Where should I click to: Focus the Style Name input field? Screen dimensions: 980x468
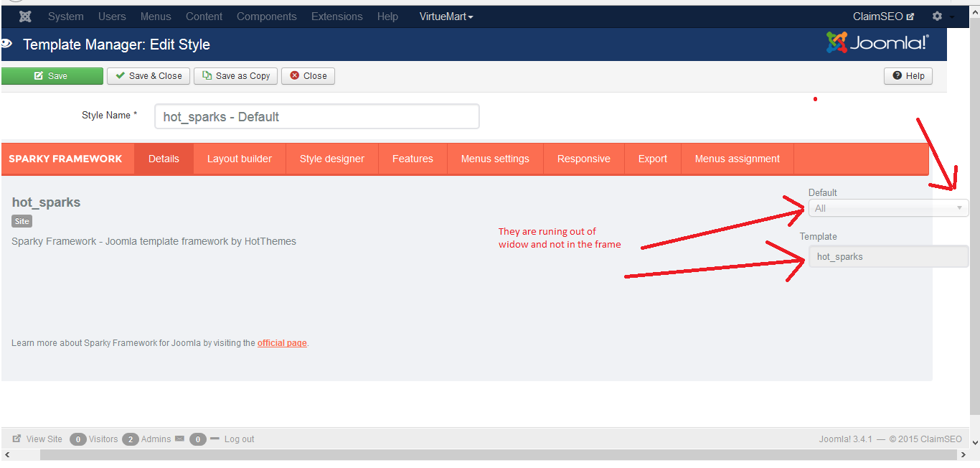(x=317, y=116)
